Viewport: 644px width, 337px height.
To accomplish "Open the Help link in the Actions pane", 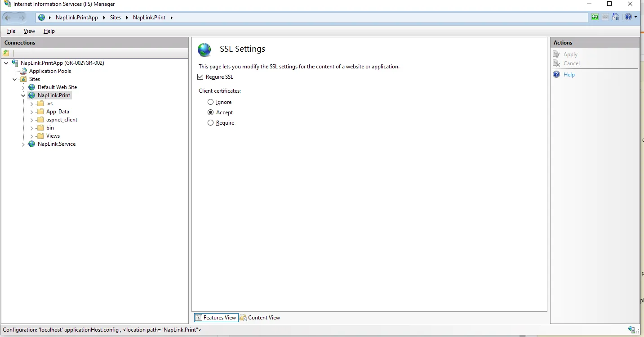I will point(569,75).
